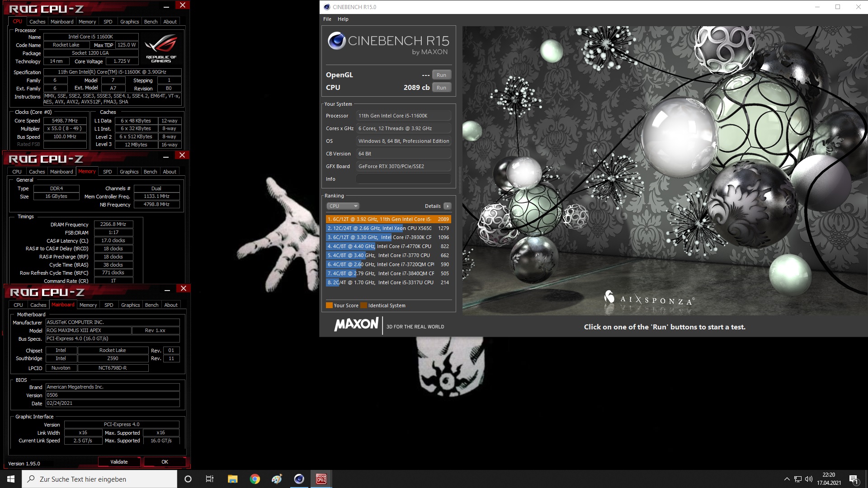Open the Cinebench Help menu
The width and height of the screenshot is (868, 488).
click(343, 19)
